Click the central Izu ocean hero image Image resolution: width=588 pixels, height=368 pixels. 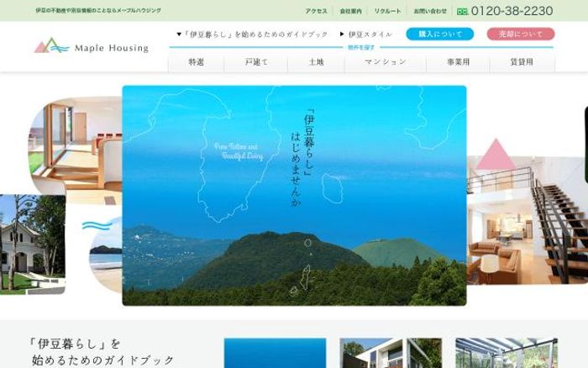click(294, 195)
